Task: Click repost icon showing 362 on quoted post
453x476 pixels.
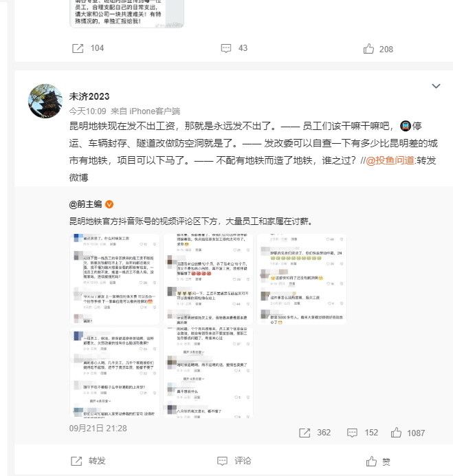Action: (x=305, y=433)
